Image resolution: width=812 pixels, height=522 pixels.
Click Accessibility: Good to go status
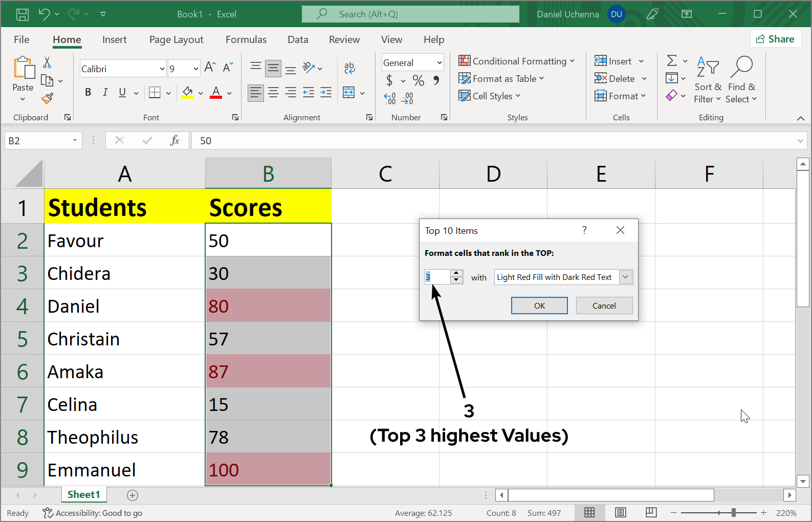pos(93,513)
